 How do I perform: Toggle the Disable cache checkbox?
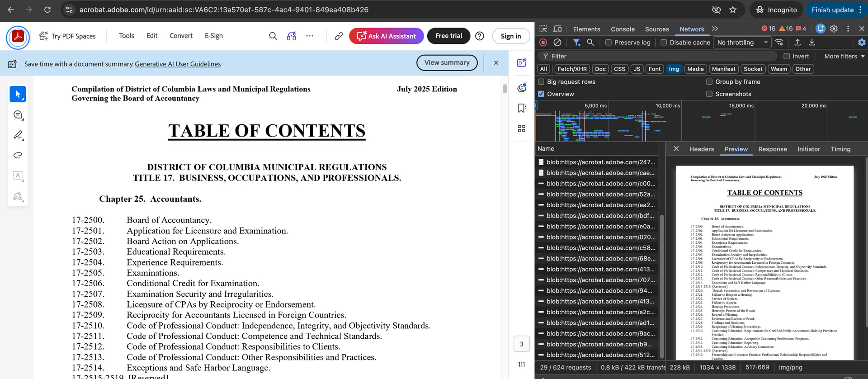pyautogui.click(x=664, y=43)
